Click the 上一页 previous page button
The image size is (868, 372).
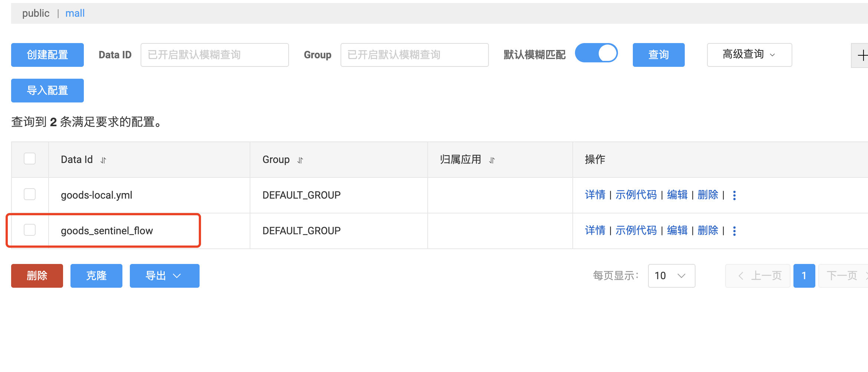coord(757,276)
